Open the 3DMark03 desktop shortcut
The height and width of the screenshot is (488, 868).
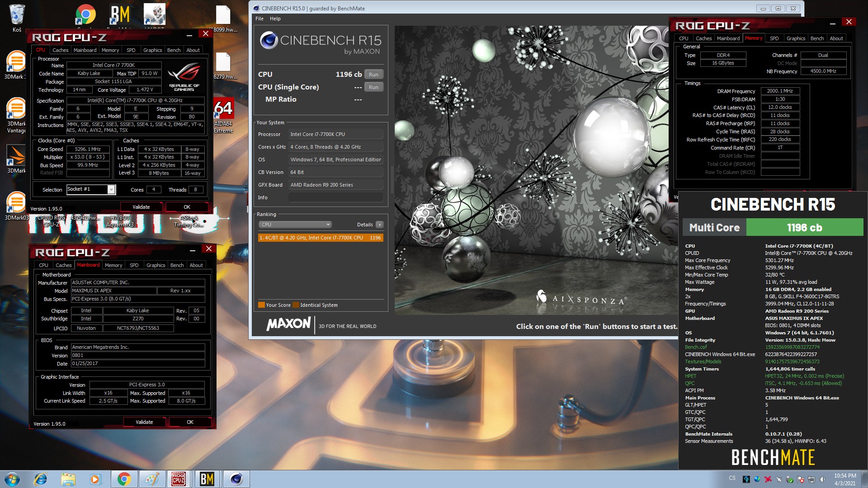tap(16, 206)
